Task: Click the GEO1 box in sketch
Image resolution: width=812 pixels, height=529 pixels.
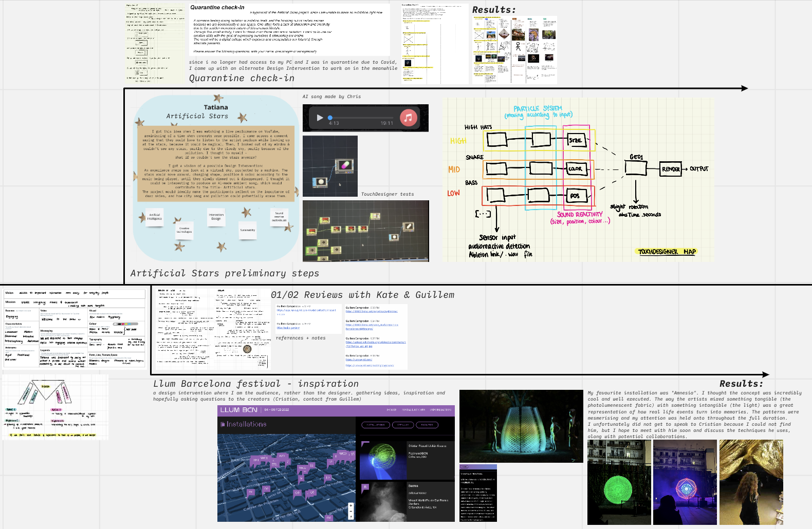Action: (636, 168)
